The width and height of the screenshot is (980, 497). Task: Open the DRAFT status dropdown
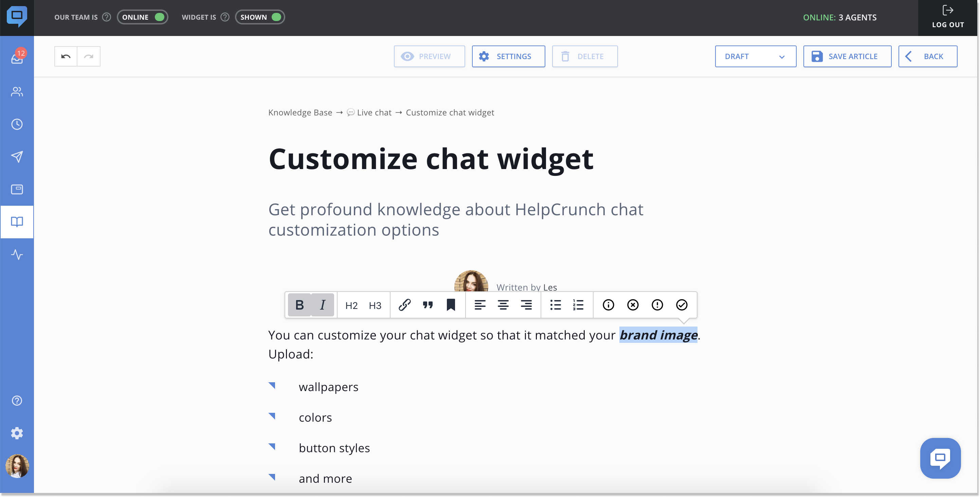[756, 56]
